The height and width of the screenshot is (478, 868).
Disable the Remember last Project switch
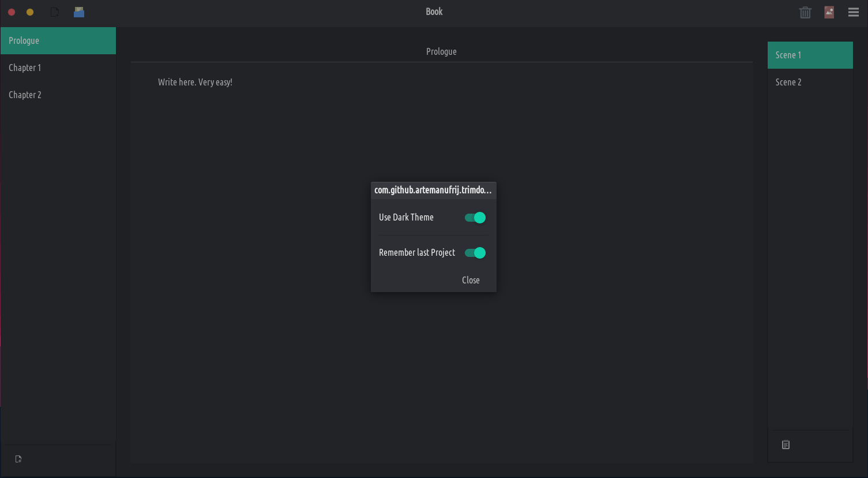[x=475, y=253]
